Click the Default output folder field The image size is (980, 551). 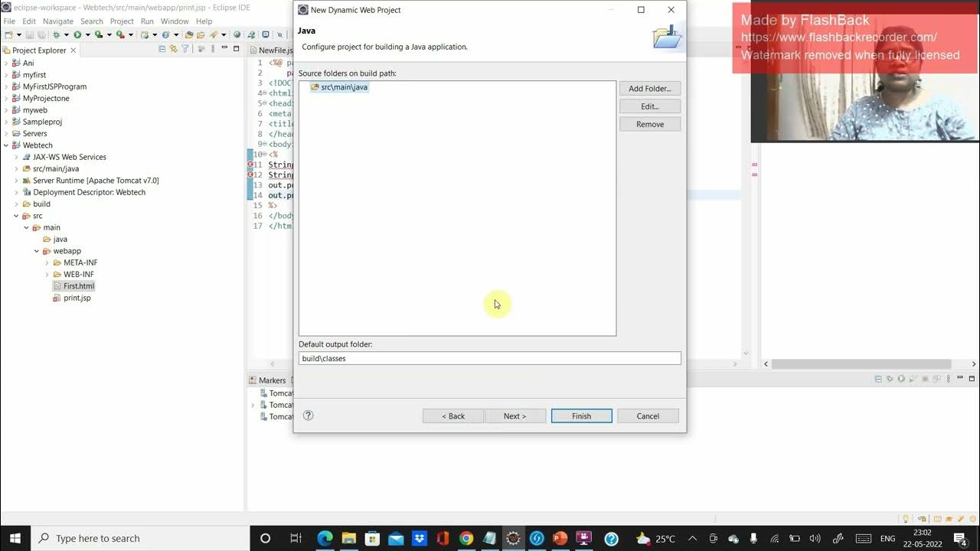coord(490,358)
